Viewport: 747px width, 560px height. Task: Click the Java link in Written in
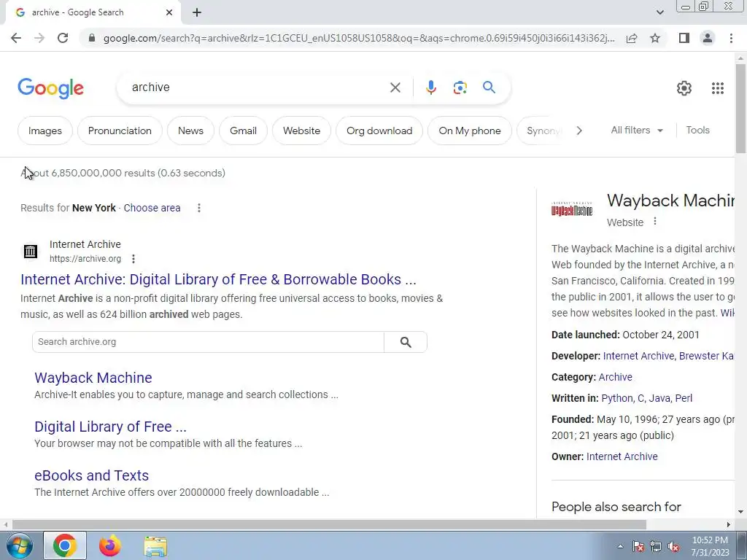tap(659, 398)
